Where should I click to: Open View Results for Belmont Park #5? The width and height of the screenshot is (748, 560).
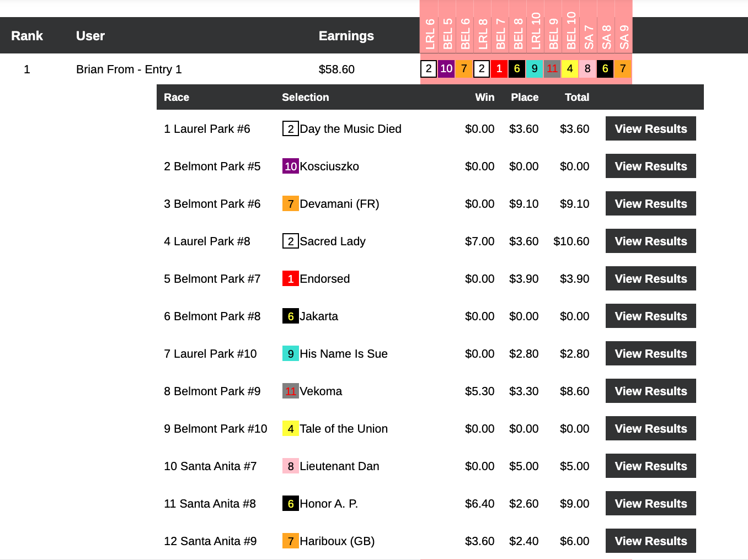tap(650, 166)
